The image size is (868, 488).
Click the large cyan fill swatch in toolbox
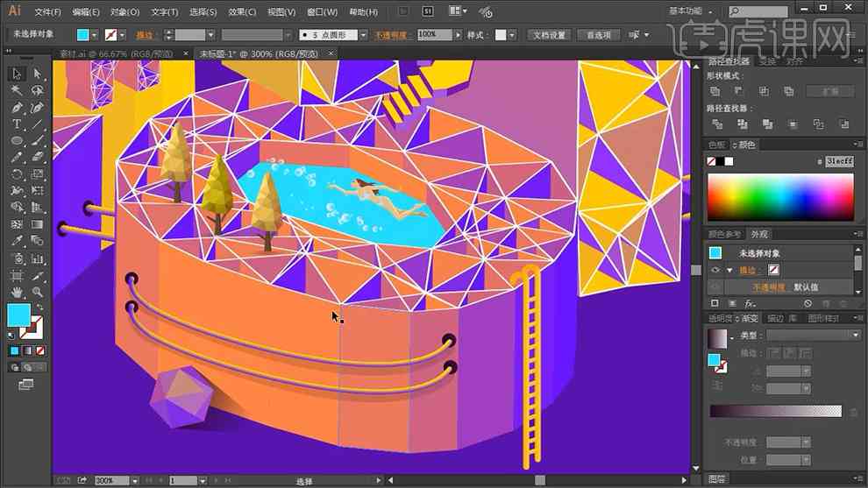tap(18, 315)
